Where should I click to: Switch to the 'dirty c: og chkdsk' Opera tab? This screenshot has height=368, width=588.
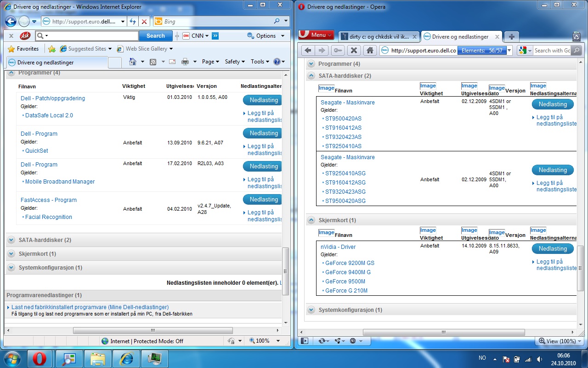379,37
